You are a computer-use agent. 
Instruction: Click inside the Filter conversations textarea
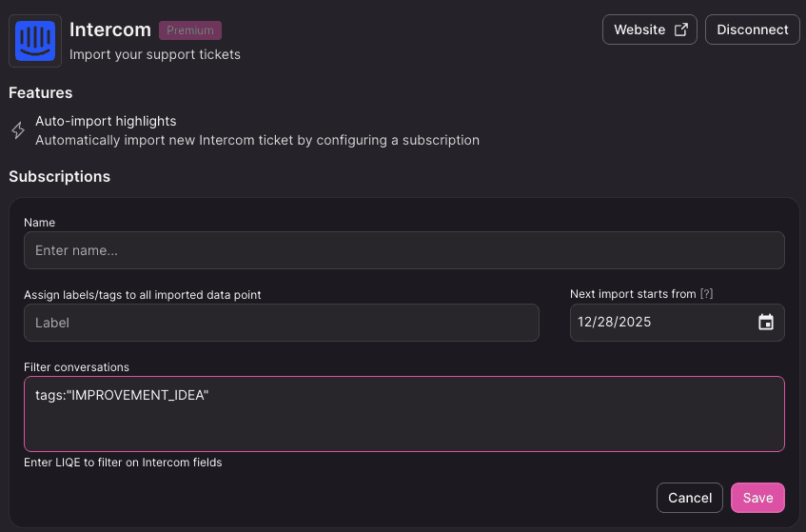coord(404,414)
